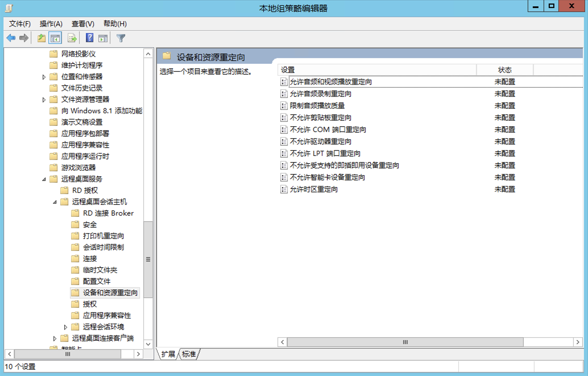Click the Up one level folder icon

click(x=42, y=38)
